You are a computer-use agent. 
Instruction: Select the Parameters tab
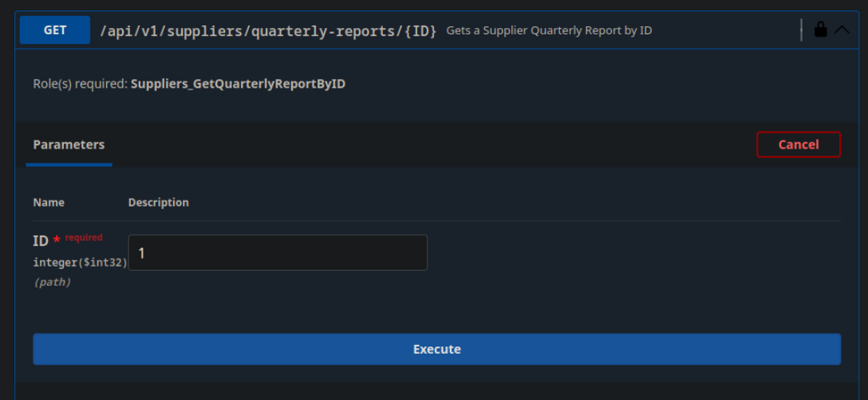tap(69, 145)
